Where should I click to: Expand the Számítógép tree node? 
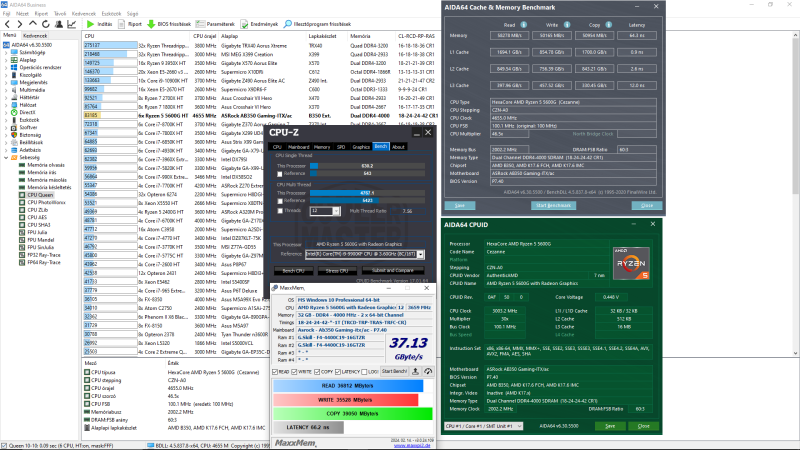(x=6, y=52)
